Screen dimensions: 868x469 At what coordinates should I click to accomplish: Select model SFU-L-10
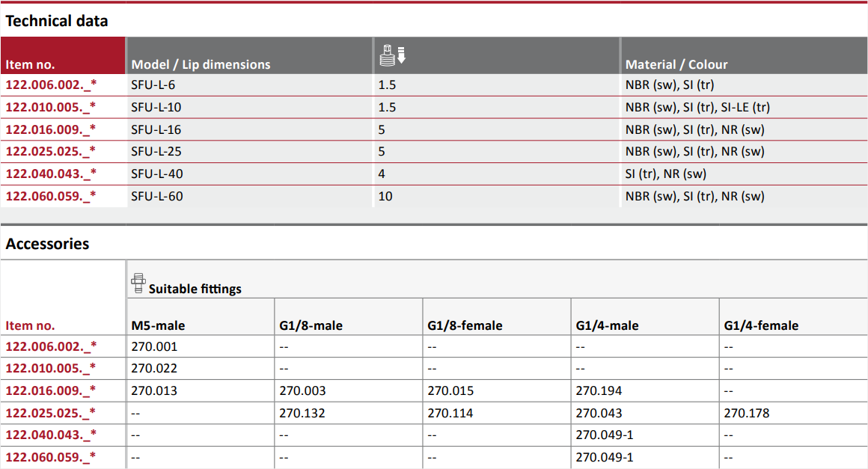pyautogui.click(x=156, y=107)
